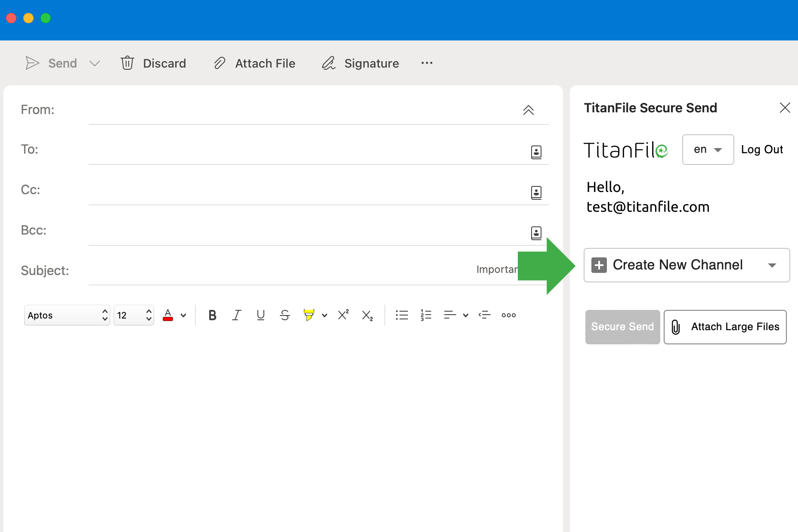Toggle bold formatting
The height and width of the screenshot is (532, 798).
click(212, 315)
